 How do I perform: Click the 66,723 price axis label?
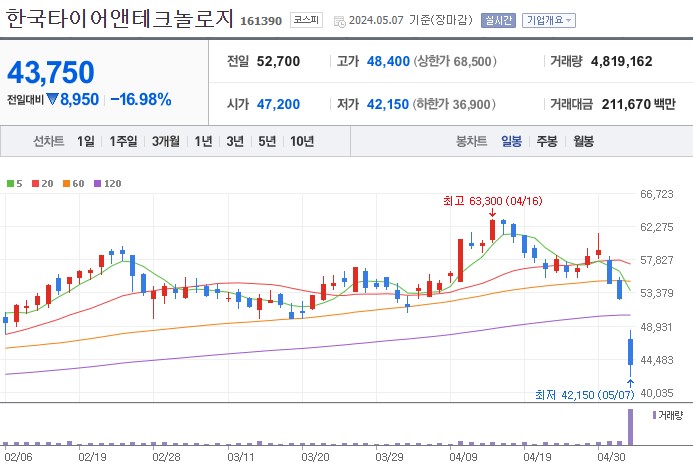point(657,194)
